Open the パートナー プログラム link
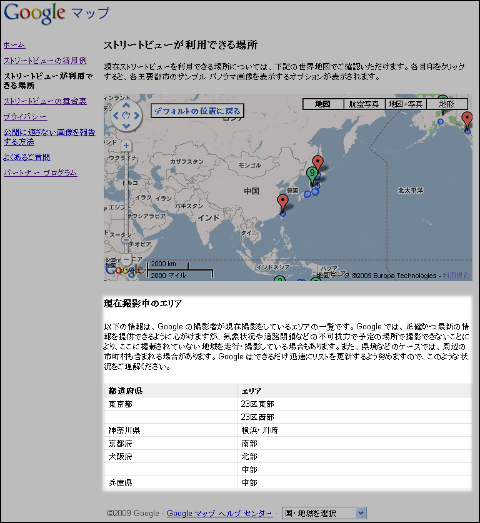This screenshot has height=523, width=480. point(40,172)
